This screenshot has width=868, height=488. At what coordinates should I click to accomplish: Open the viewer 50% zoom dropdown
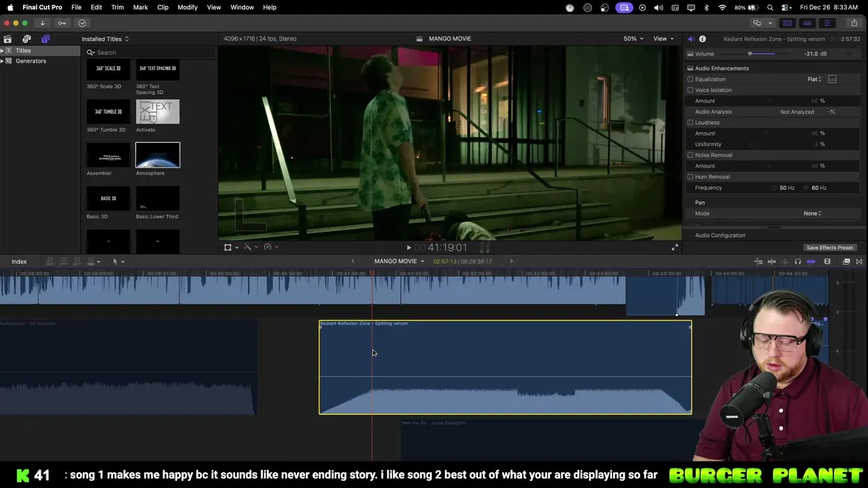point(634,39)
